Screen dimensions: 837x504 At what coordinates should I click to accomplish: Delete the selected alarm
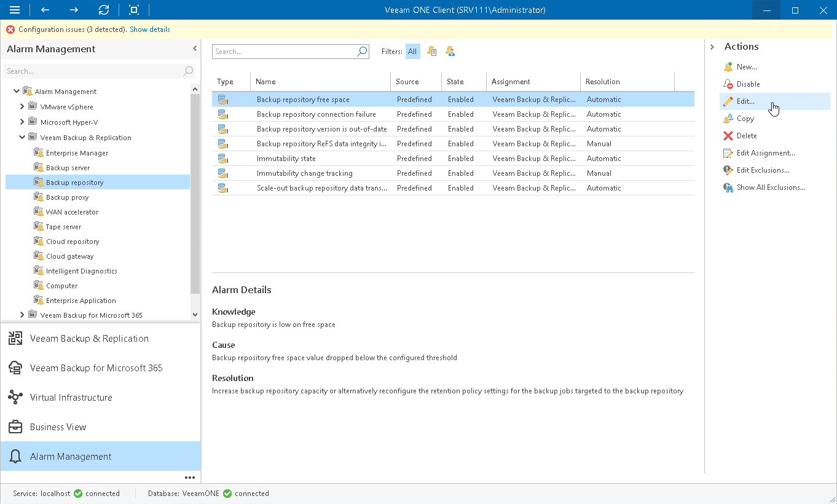coord(744,135)
